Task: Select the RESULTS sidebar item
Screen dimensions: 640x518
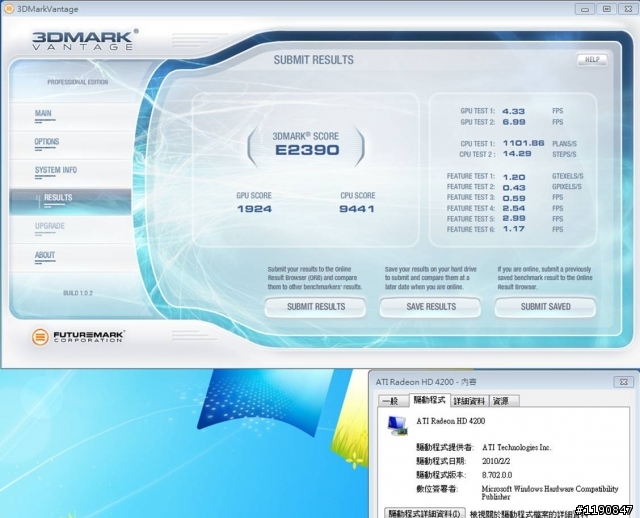Action: (x=70, y=201)
